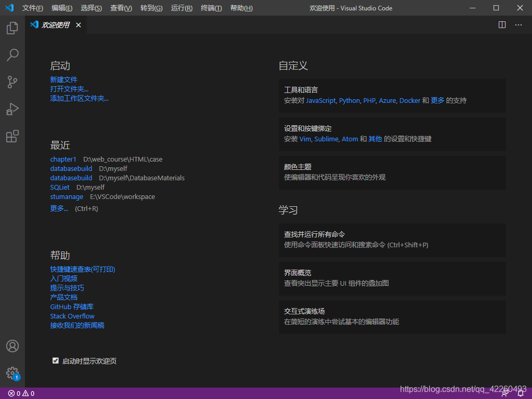This screenshot has height=399, width=532.
Task: Open the Manage gear icon
Action: click(x=12, y=373)
